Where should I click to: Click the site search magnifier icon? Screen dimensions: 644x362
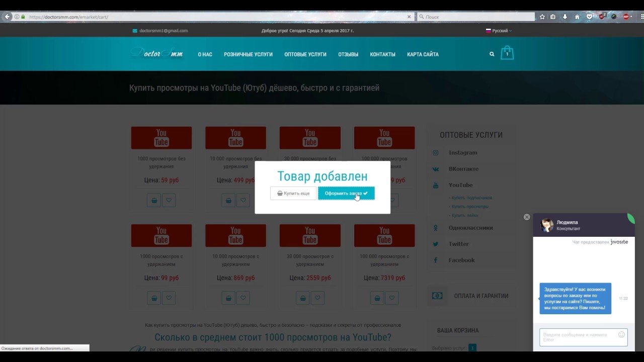[x=492, y=54]
